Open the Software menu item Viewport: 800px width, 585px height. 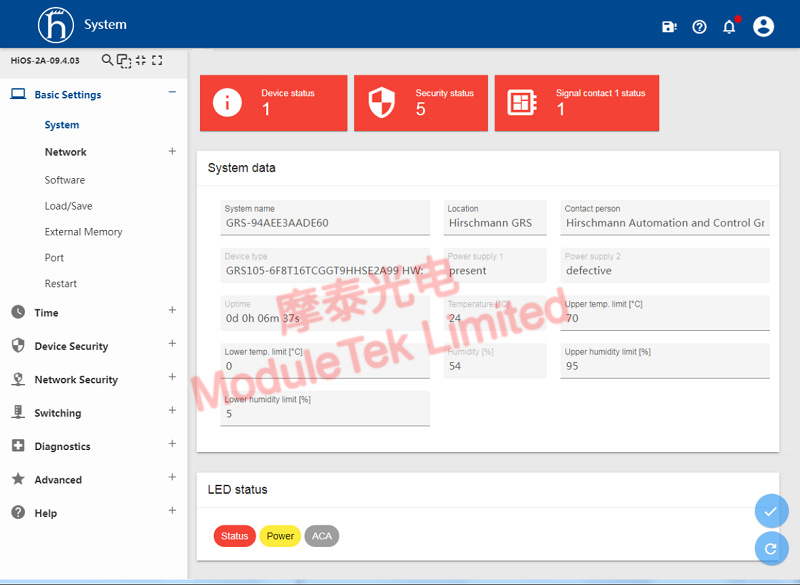[x=65, y=180]
